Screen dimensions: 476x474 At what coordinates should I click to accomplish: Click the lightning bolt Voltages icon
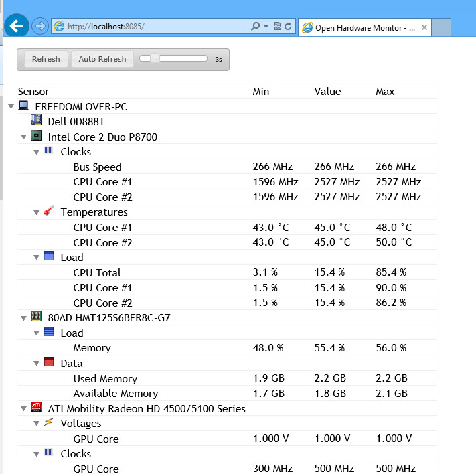pyautogui.click(x=49, y=422)
